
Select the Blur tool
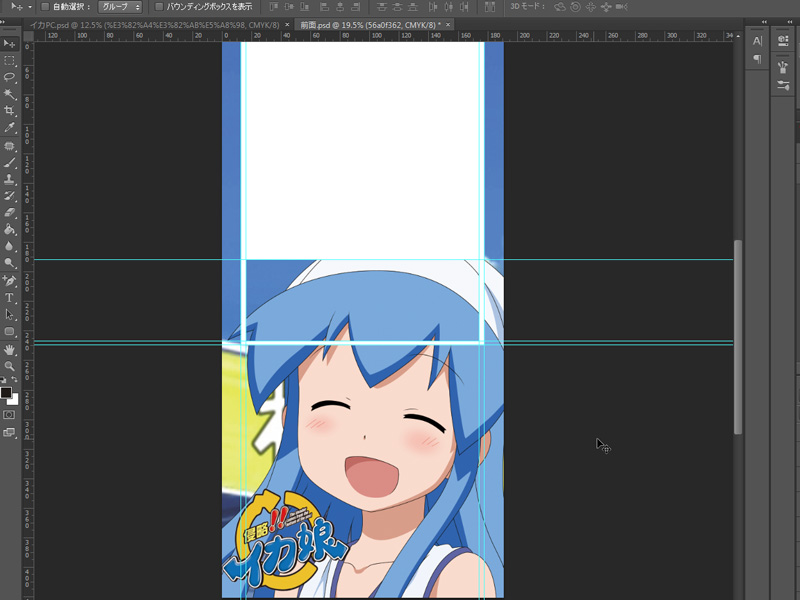coord(9,246)
